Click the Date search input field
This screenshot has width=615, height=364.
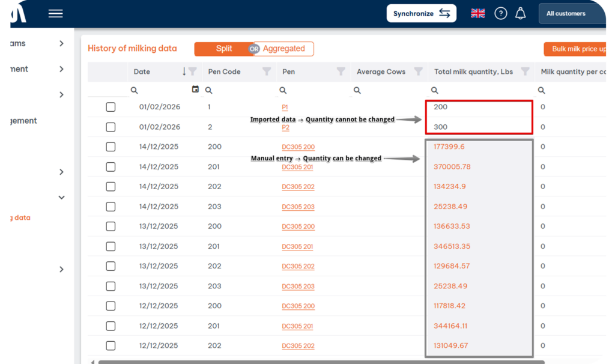click(x=164, y=90)
